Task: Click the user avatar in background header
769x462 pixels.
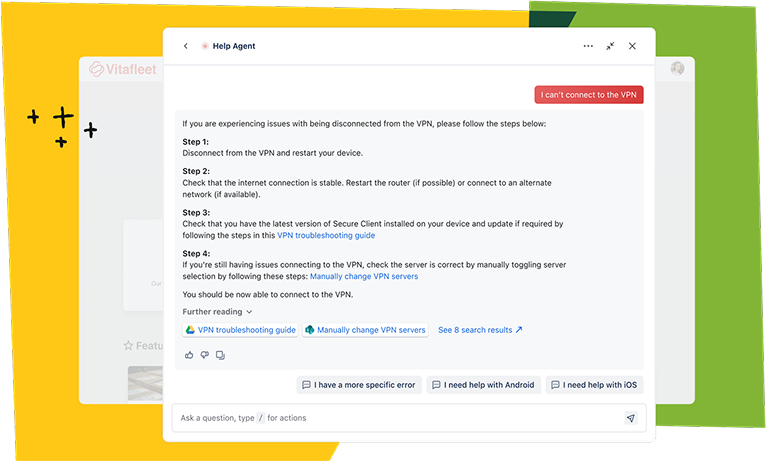Action: pyautogui.click(x=677, y=69)
